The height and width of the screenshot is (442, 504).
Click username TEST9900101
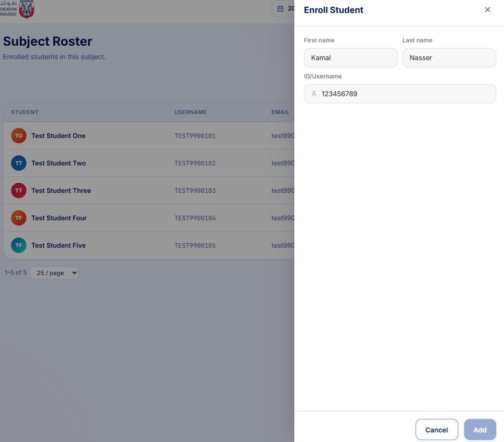[x=195, y=136]
